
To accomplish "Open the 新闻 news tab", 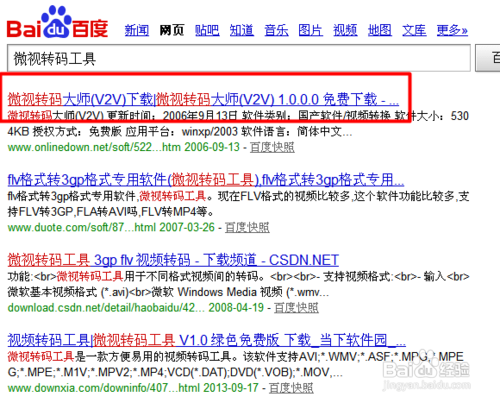I will pos(137,30).
